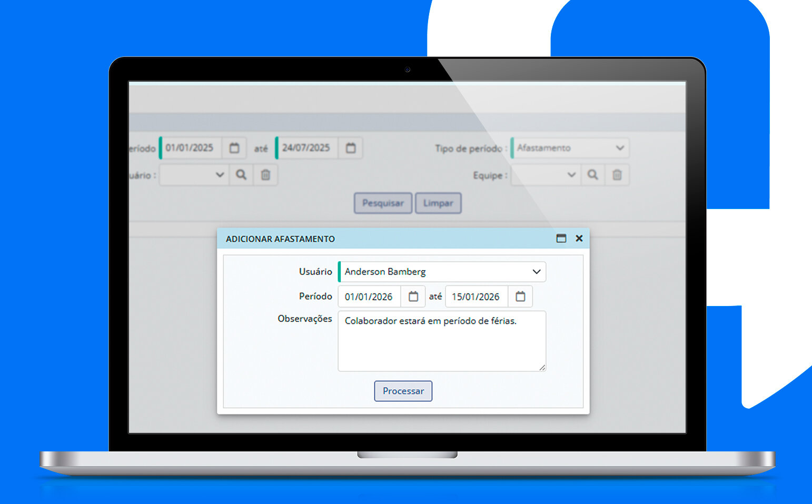The image size is (812, 504).
Task: Close the Adicionar Afastamento dialog
Action: click(579, 239)
